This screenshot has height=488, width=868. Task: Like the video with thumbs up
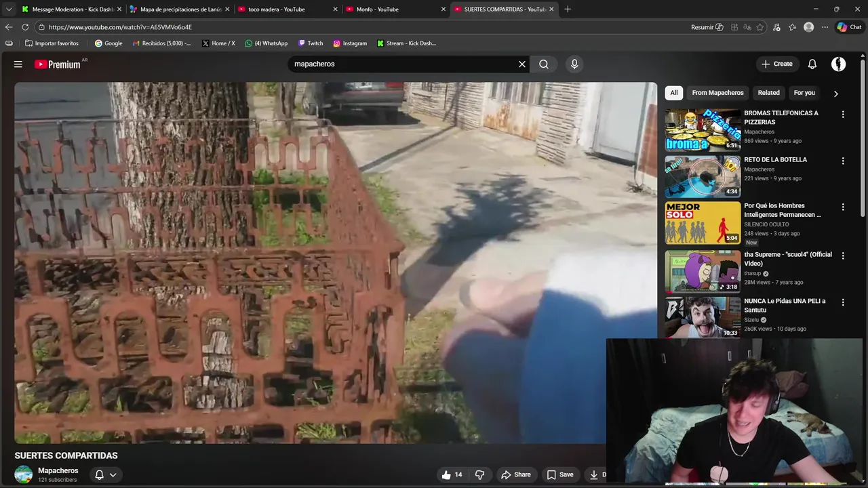[452, 474]
